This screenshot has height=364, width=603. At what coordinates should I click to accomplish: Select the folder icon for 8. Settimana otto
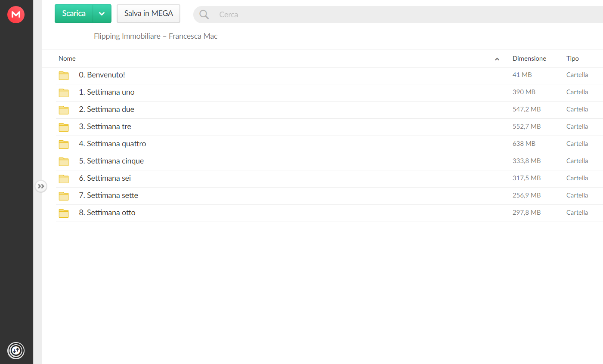(x=64, y=213)
